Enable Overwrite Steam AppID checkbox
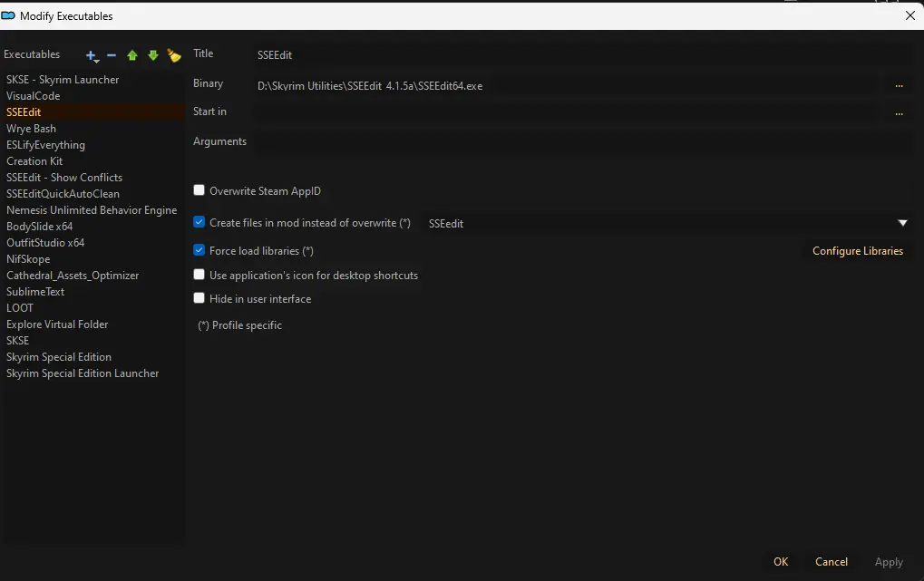This screenshot has height=581, width=924. pyautogui.click(x=199, y=190)
